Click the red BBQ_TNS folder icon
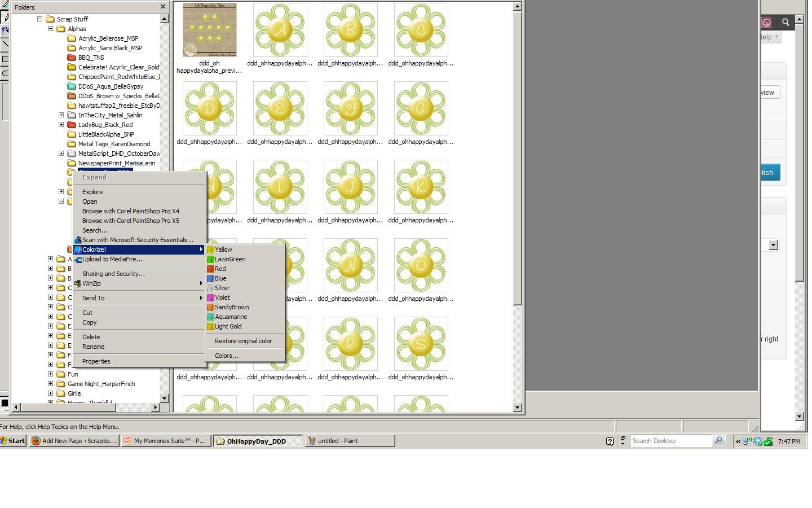The image size is (812, 508). click(x=72, y=58)
